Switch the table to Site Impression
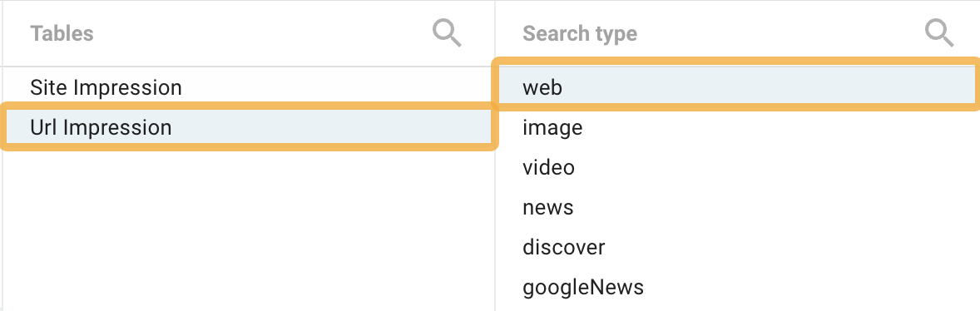This screenshot has height=311, width=980. [x=248, y=87]
